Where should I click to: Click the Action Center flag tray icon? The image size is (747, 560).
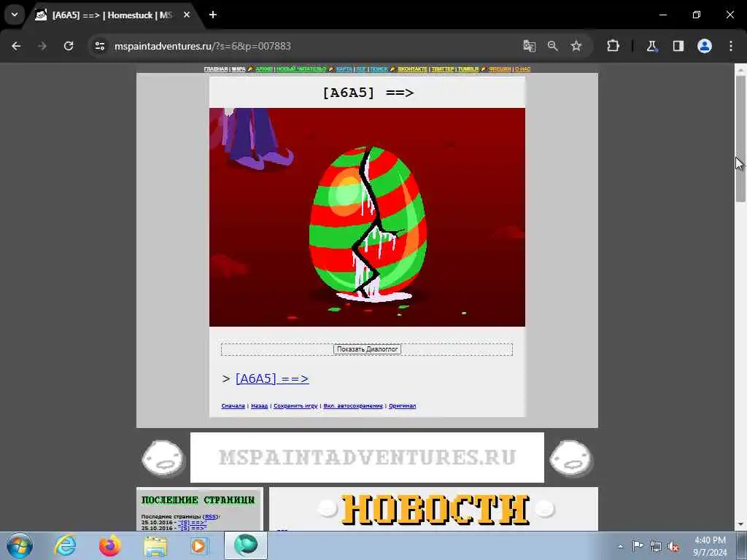point(638,546)
